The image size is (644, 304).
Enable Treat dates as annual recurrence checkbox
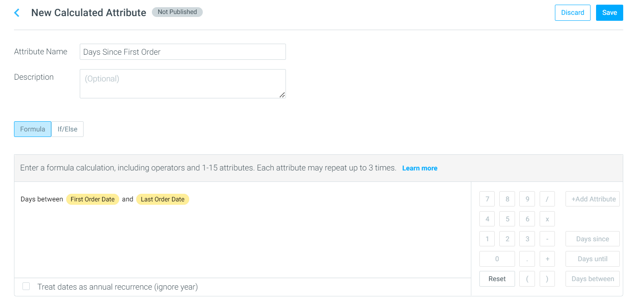[26, 286]
